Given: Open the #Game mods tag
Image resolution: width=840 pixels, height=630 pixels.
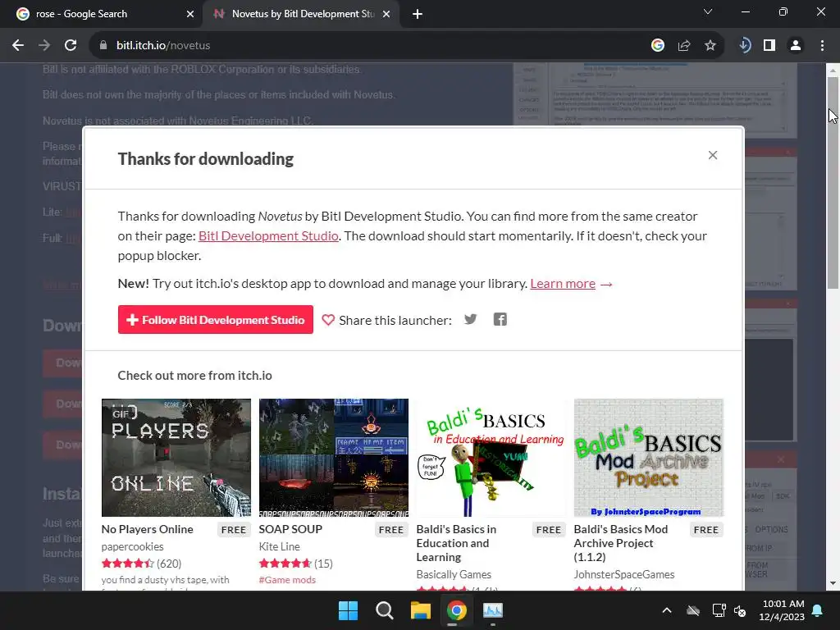Looking at the screenshot, I should click(287, 580).
